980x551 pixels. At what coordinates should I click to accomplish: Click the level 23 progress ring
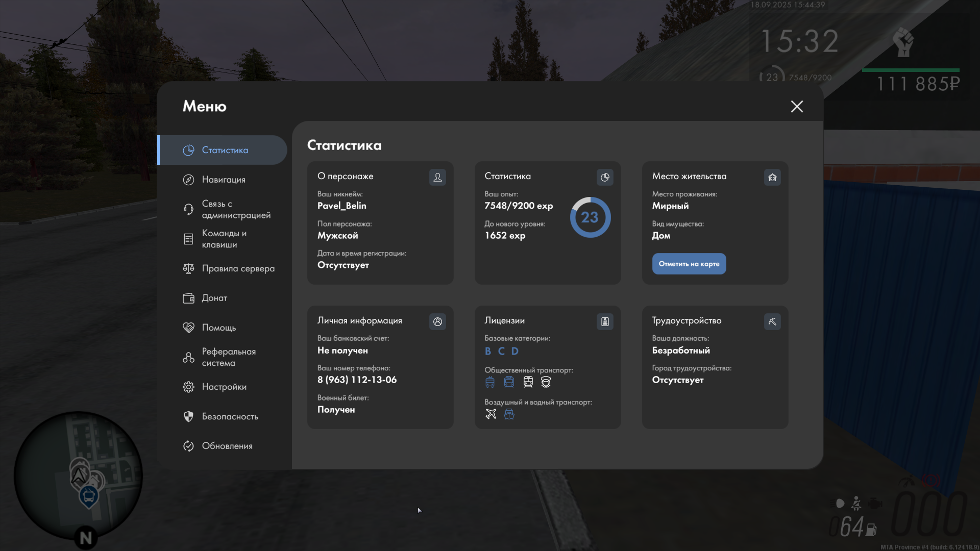pyautogui.click(x=590, y=217)
